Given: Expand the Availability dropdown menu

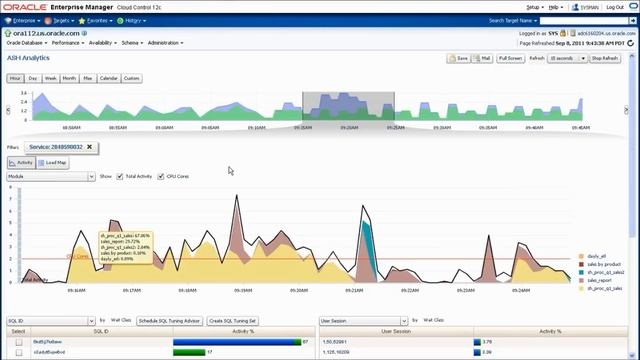Looking at the screenshot, I should click(102, 43).
